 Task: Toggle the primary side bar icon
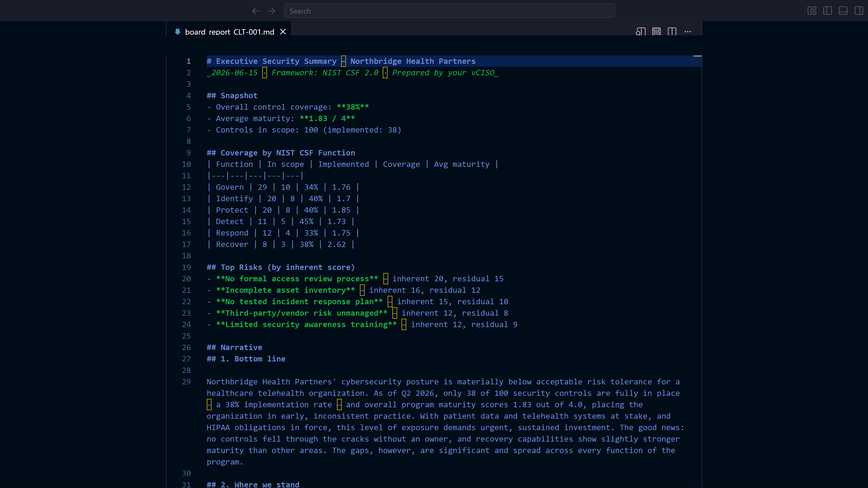pos(828,11)
